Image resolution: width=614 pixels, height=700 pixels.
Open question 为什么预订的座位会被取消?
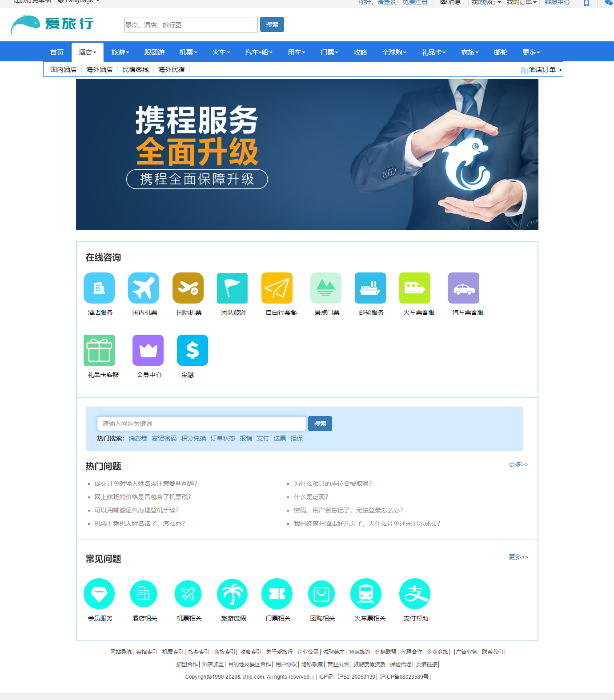point(333,484)
